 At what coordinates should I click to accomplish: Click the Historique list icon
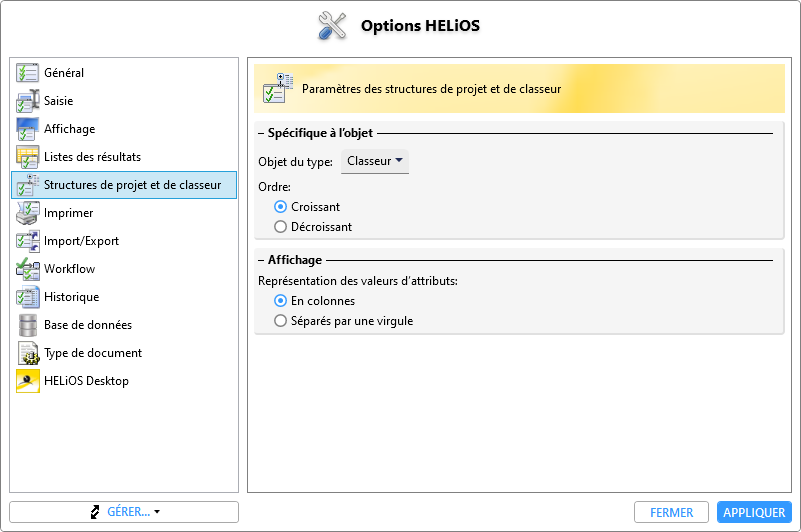tap(27, 297)
